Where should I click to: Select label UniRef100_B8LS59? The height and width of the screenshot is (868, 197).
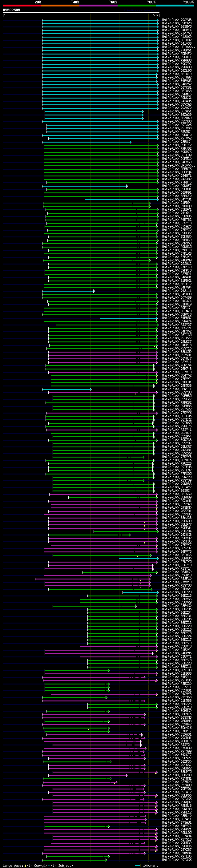click(x=177, y=352)
